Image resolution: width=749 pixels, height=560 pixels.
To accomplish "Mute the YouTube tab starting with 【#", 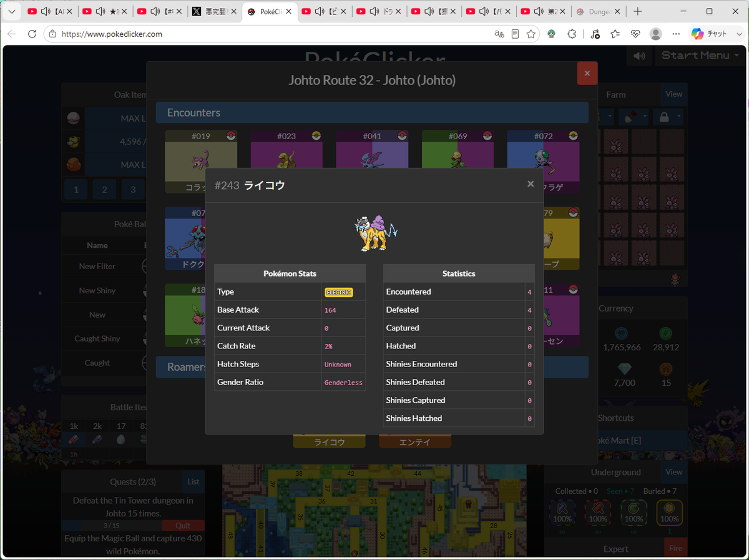I will 155,12.
